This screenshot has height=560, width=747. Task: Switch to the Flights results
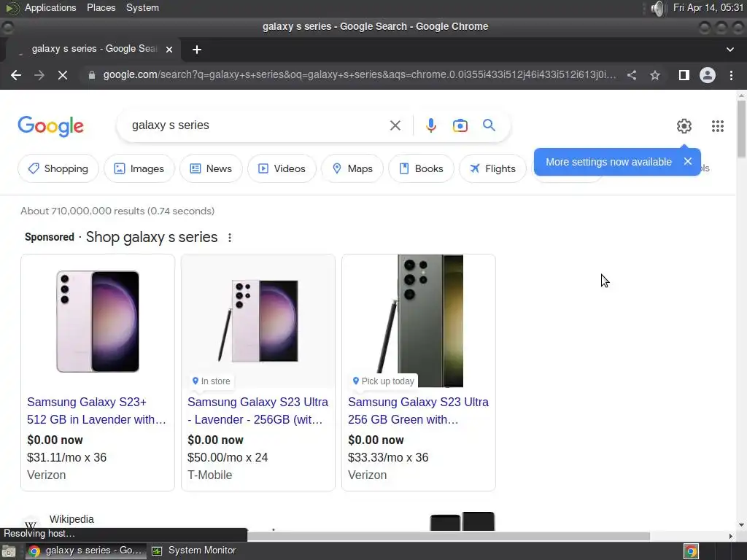[x=492, y=168]
